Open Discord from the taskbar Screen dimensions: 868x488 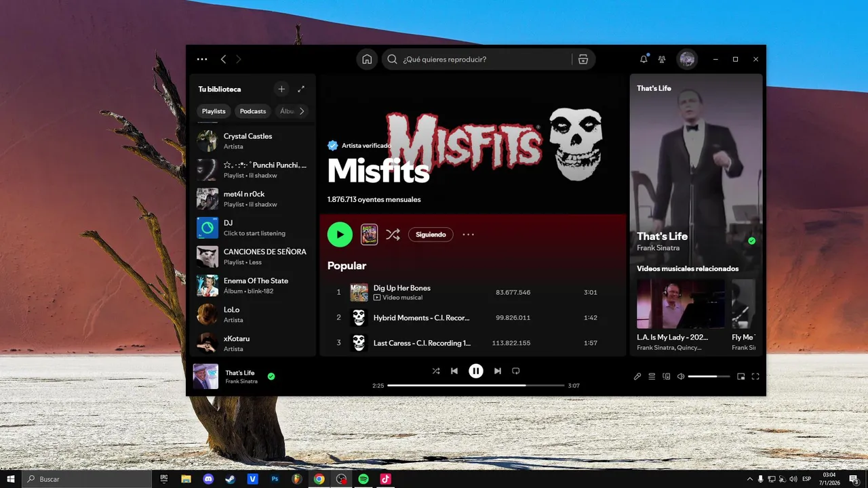click(x=208, y=479)
